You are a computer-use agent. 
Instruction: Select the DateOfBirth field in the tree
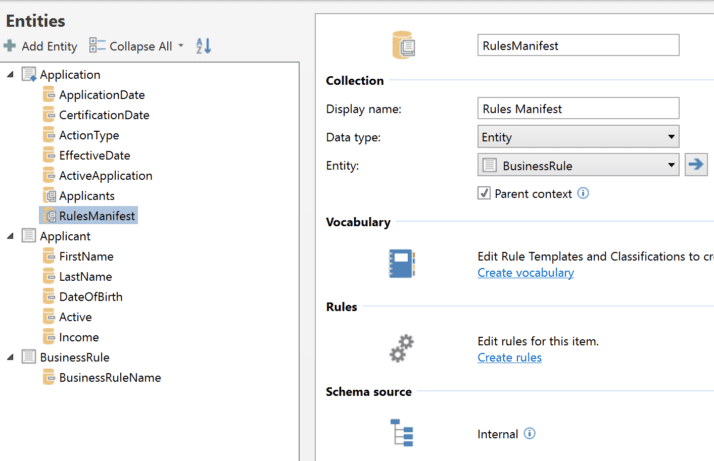click(90, 297)
